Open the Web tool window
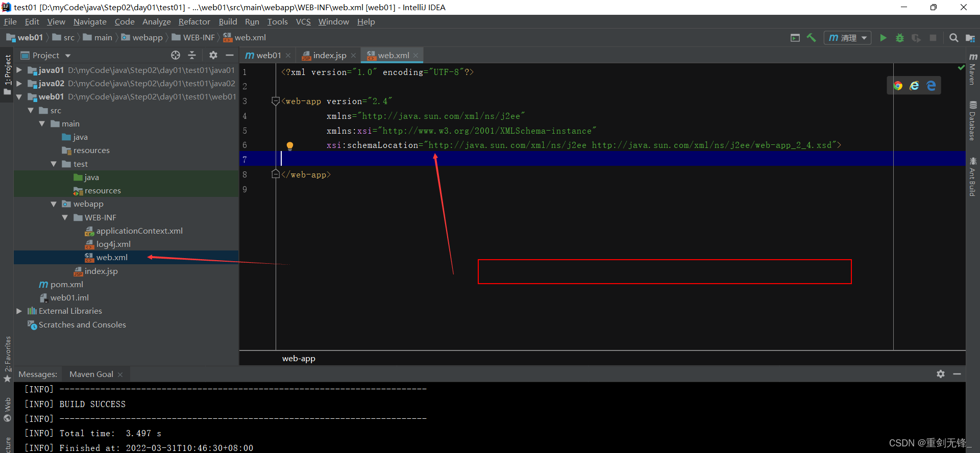This screenshot has width=980, height=453. point(7,410)
